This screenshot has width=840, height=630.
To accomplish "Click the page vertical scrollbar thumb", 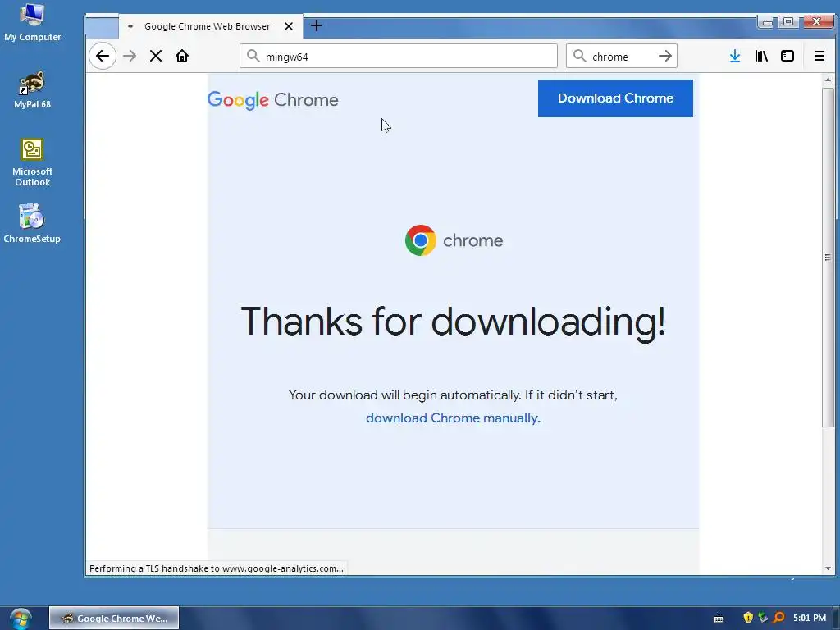I will 828,257.
